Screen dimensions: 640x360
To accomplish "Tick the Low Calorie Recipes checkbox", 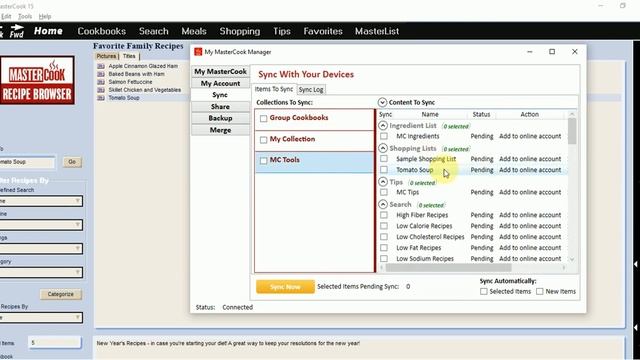I will (x=384, y=226).
